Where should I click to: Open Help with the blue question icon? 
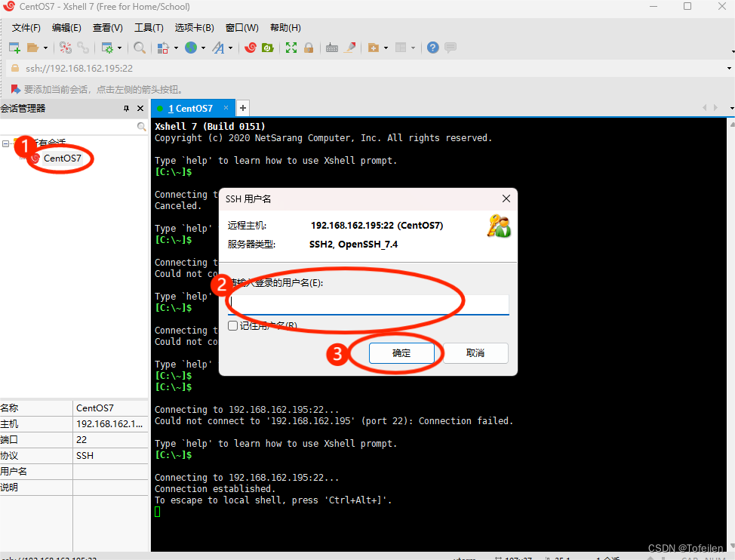(x=432, y=48)
